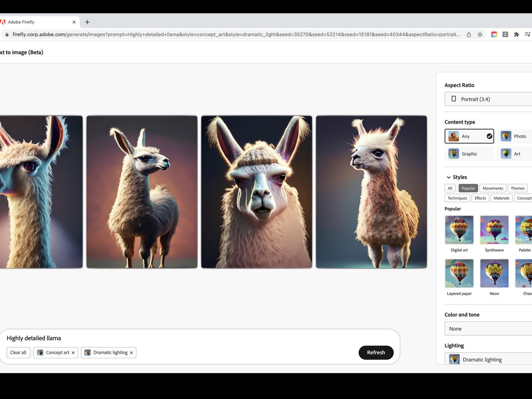Collapse the Styles section chevron
Screen dimensions: 532x399
point(448,177)
